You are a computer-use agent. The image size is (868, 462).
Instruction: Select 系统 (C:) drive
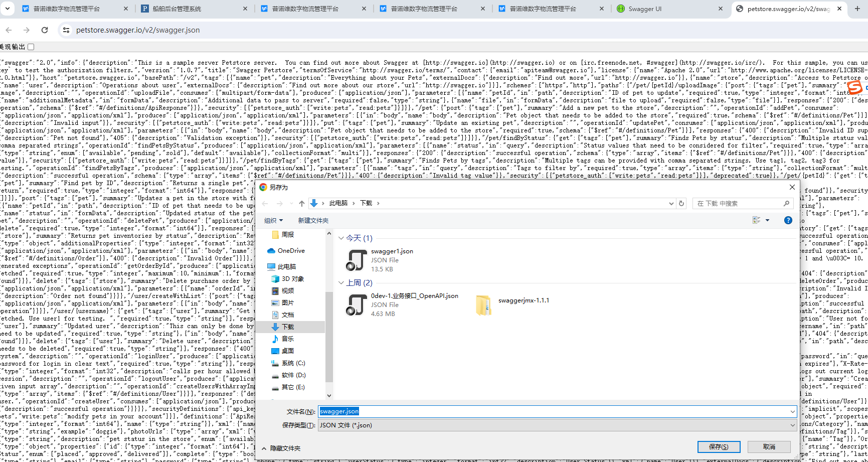coord(293,363)
